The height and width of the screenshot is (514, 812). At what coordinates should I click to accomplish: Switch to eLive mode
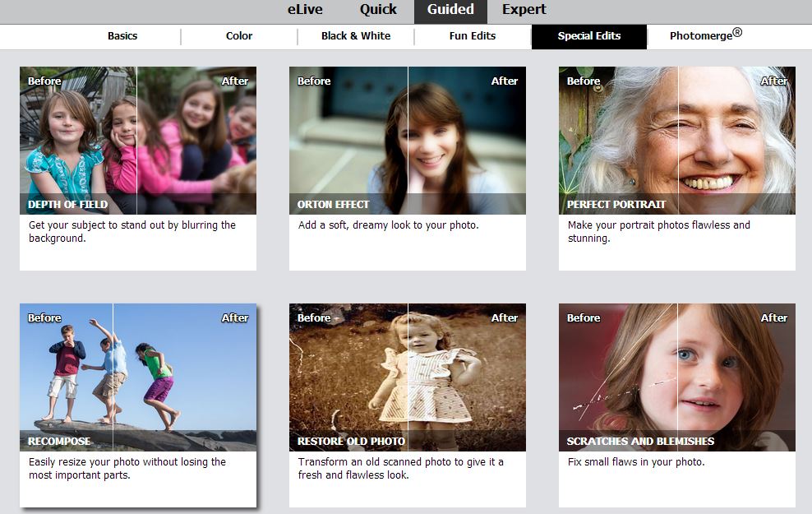click(x=305, y=10)
